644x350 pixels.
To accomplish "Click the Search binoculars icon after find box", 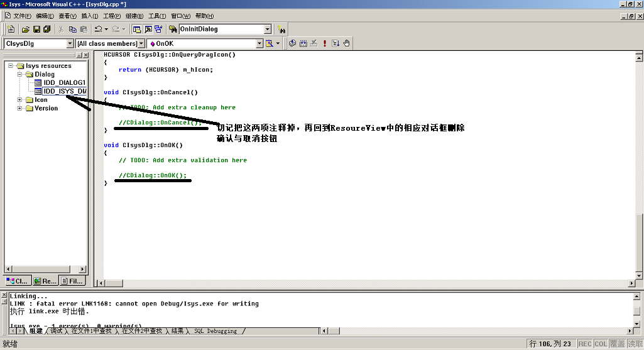I will (281, 29).
